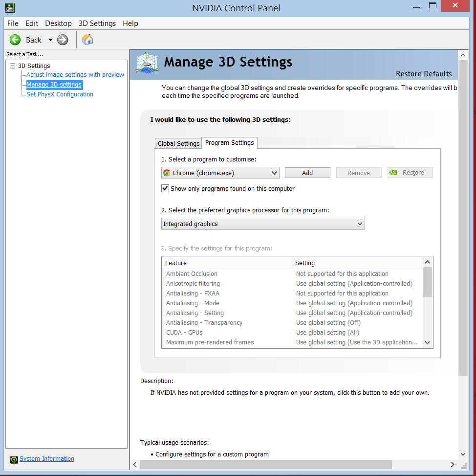Open the 3D Settings menu
Viewport: 476px width, 476px height.
97,23
